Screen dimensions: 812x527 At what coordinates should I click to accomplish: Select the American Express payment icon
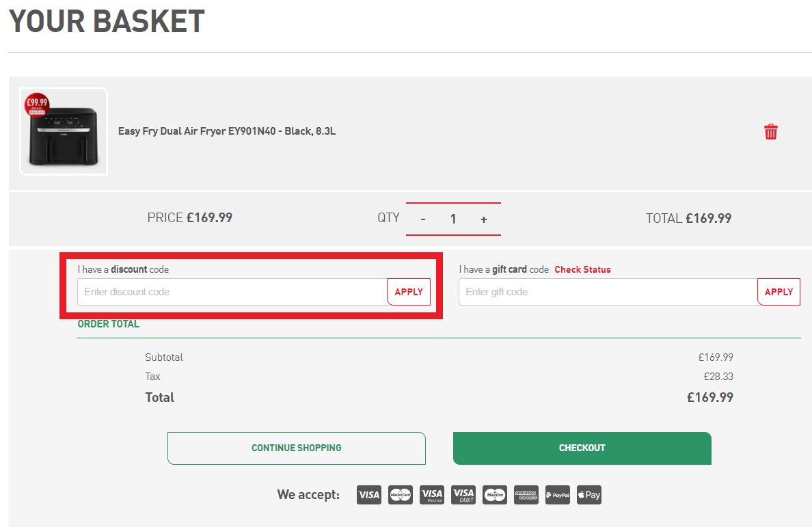(526, 495)
